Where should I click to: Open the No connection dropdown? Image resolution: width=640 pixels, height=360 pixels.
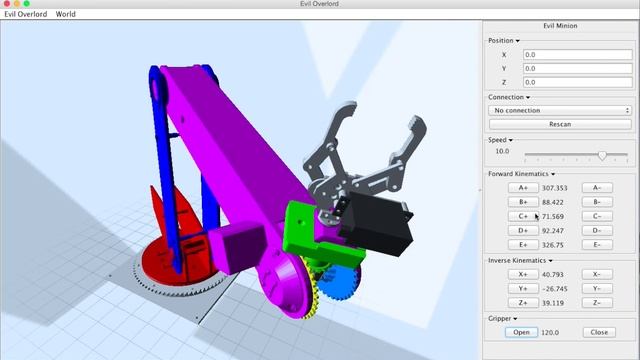560,110
